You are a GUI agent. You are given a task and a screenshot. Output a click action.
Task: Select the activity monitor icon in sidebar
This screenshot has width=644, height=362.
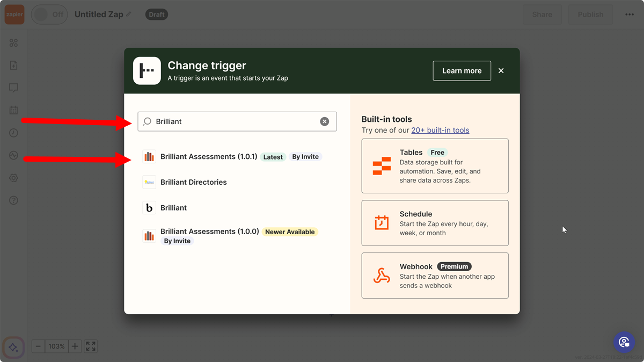tap(14, 155)
